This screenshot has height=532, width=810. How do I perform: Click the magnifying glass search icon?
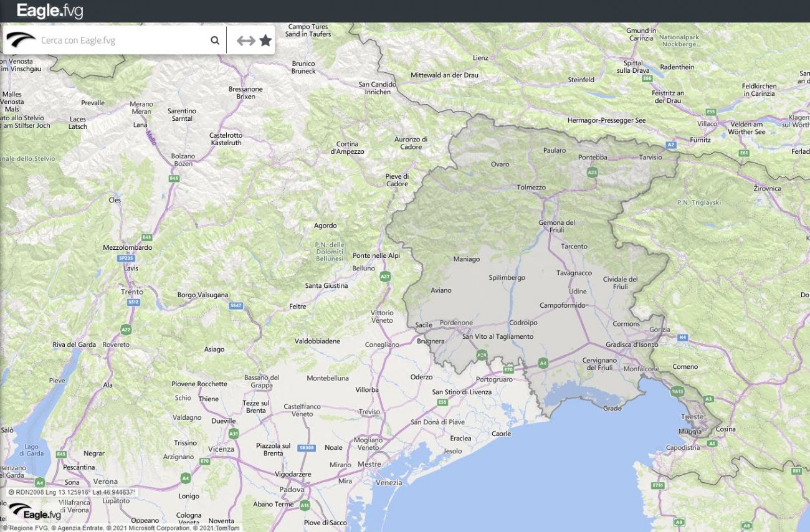coord(214,39)
